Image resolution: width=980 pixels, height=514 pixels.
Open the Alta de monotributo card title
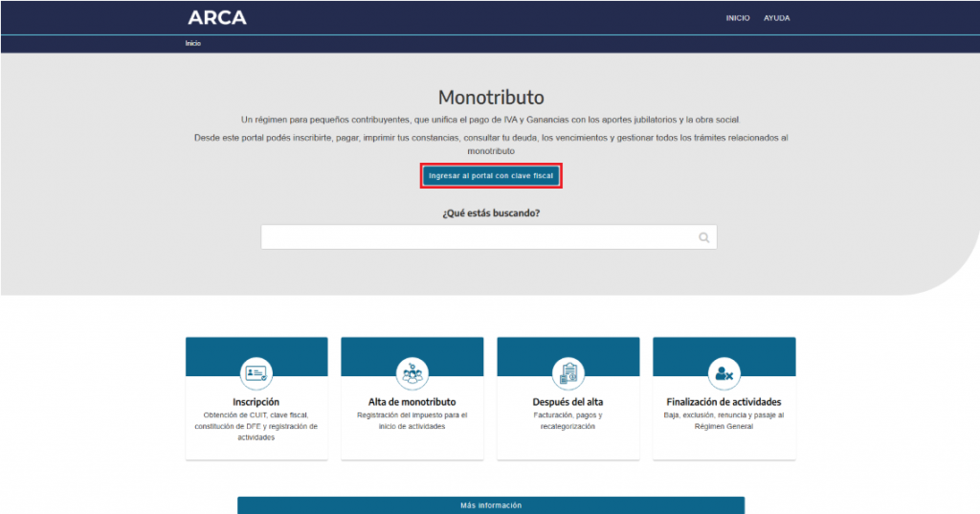[x=412, y=402]
